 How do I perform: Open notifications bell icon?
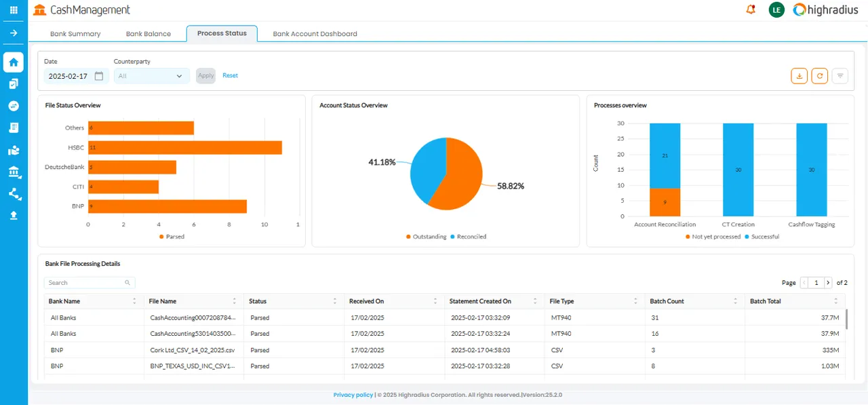coord(750,9)
